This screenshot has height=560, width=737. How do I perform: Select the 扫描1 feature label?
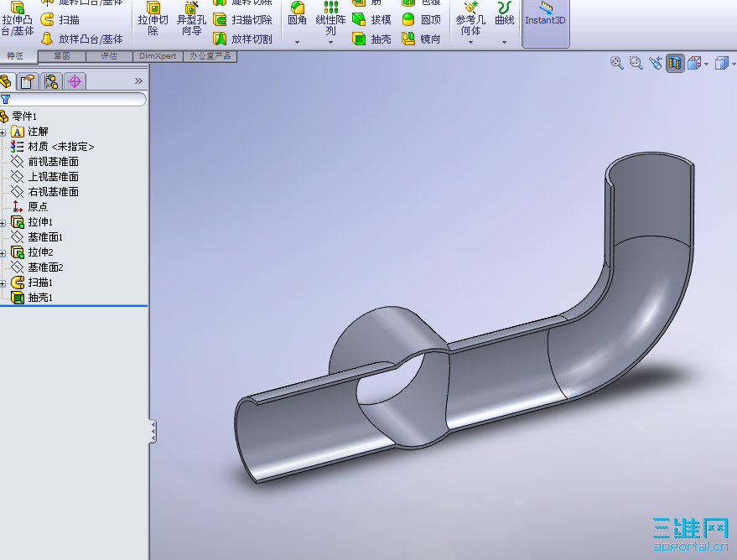click(40, 283)
